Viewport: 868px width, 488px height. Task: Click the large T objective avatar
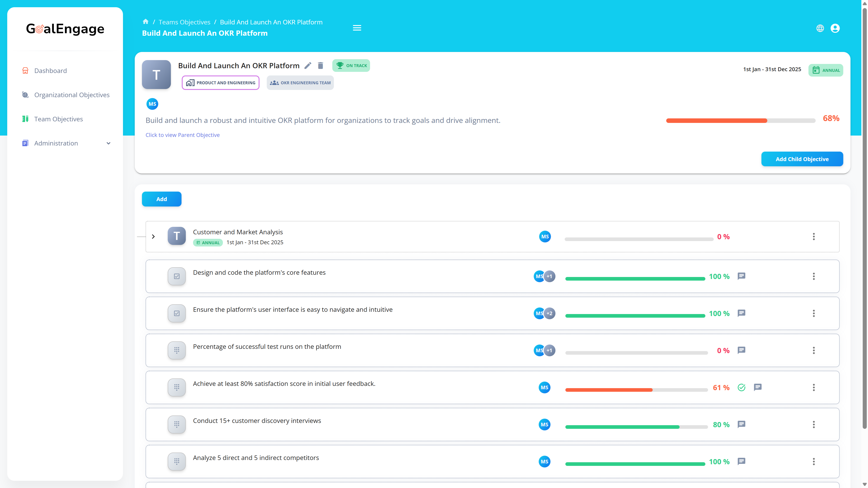point(156,75)
